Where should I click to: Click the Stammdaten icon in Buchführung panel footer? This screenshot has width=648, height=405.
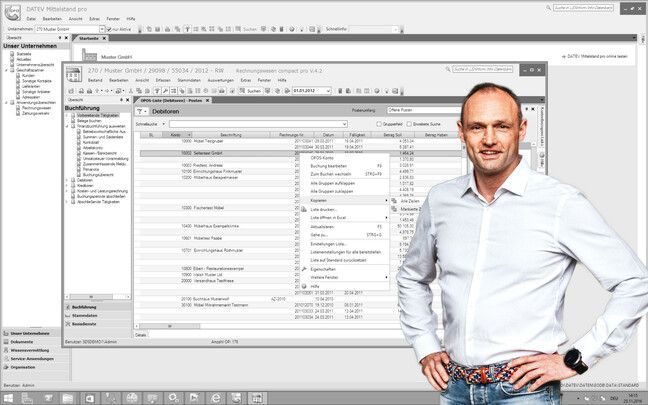pos(68,316)
